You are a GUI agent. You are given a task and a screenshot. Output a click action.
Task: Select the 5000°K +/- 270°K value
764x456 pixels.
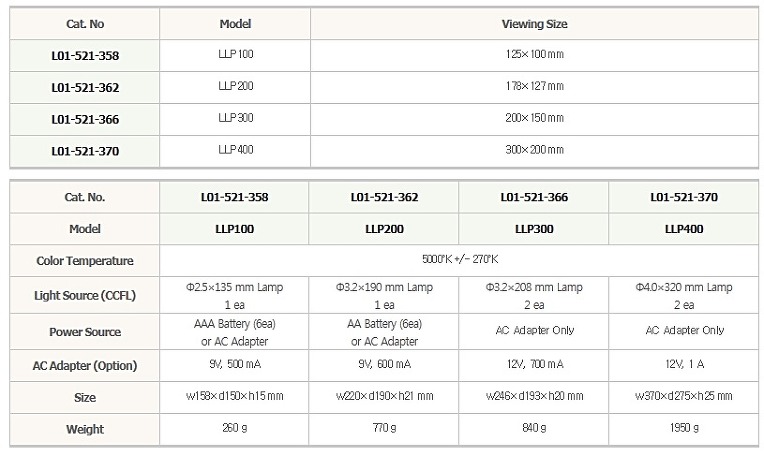click(459, 260)
